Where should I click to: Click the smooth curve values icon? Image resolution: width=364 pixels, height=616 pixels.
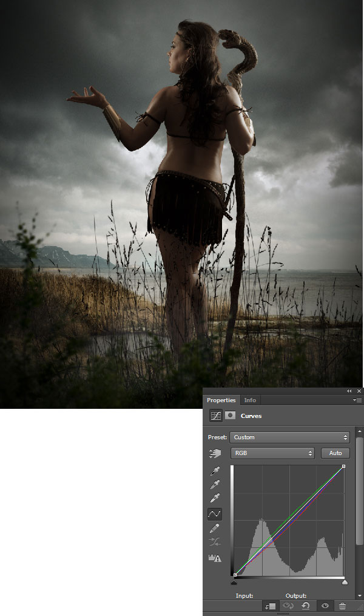coord(215,542)
